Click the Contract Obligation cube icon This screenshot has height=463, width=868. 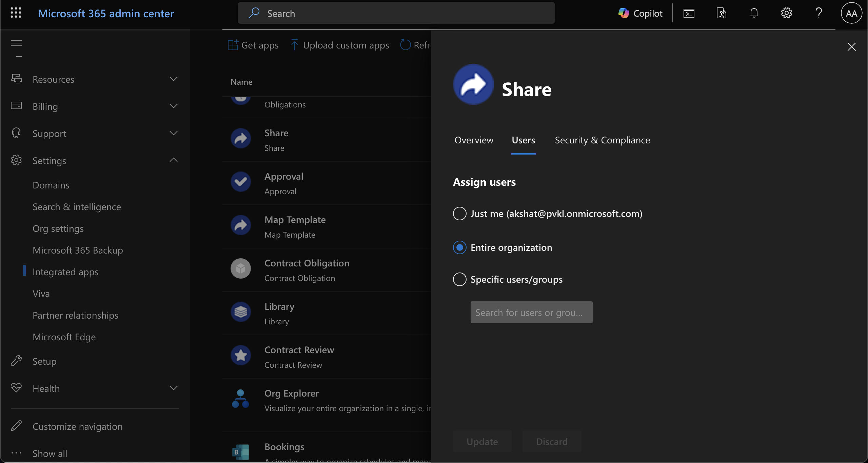pos(241,268)
